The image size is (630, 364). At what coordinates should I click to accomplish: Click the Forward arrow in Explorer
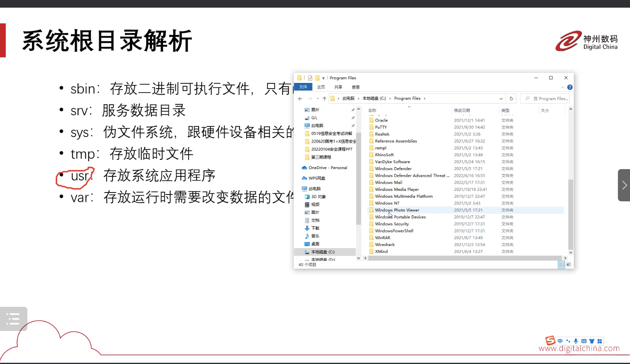[x=310, y=99]
